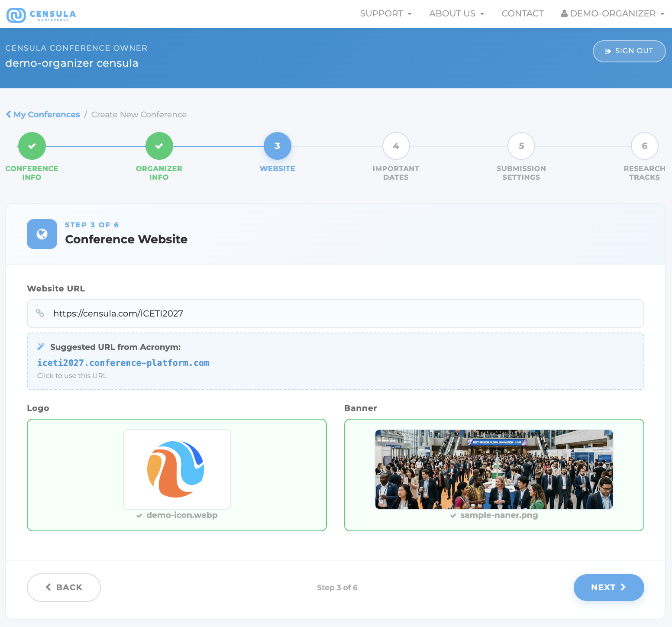Click the check icon next to sample-naner.png
This screenshot has width=672, height=627.
point(453,515)
